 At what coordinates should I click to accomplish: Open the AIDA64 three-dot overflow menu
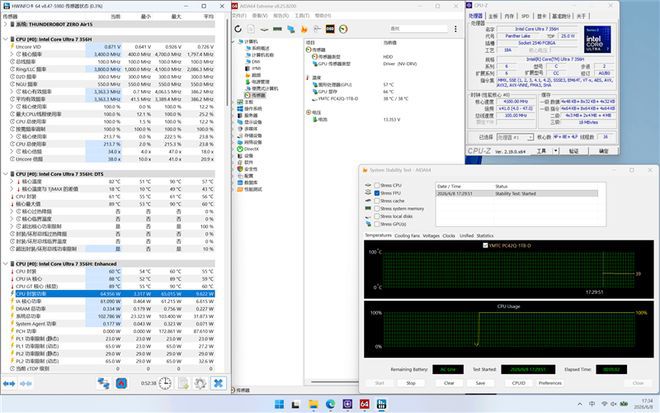click(x=455, y=29)
